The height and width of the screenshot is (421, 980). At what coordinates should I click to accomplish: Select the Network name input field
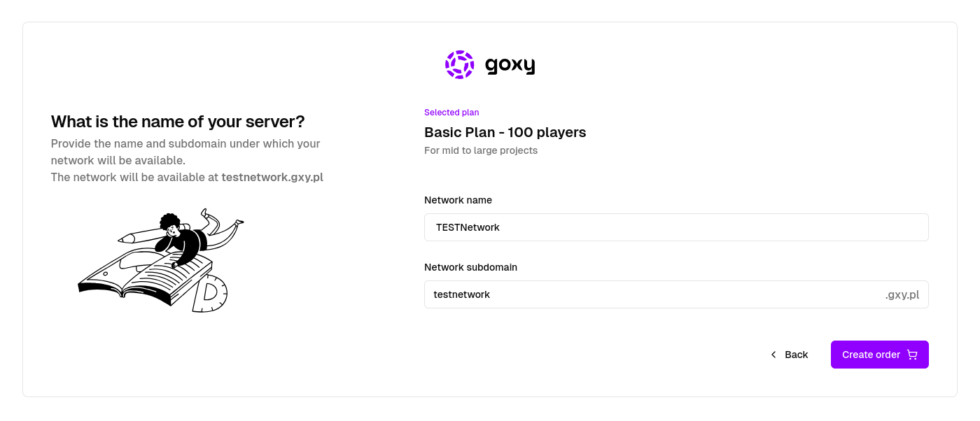[676, 227]
